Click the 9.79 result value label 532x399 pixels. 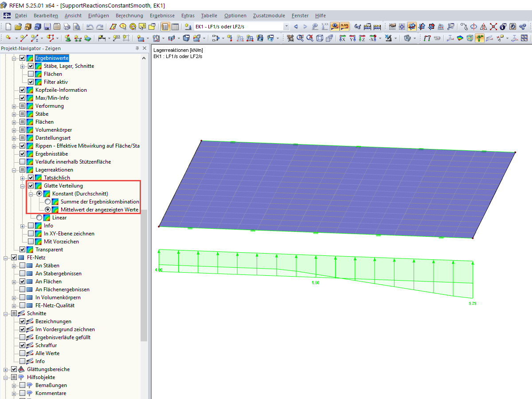pyautogui.click(x=472, y=304)
